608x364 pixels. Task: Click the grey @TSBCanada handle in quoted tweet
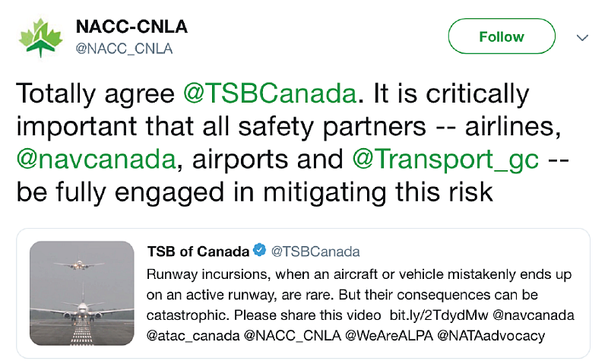[x=315, y=251]
